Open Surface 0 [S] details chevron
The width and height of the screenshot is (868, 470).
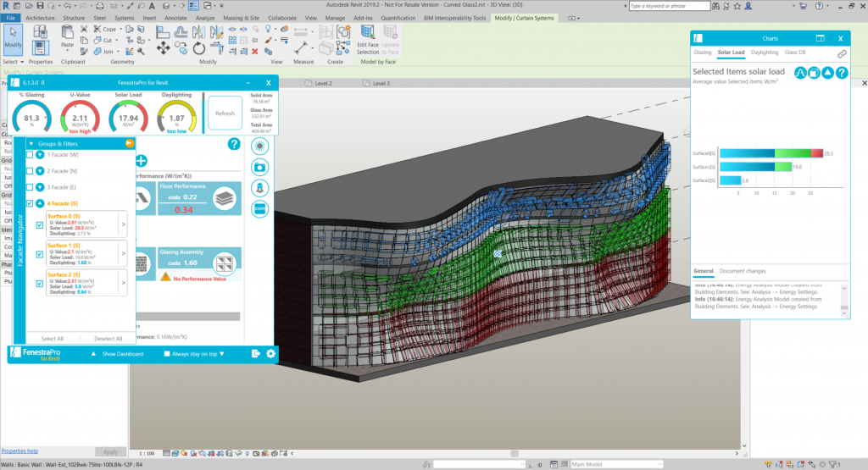[123, 224]
